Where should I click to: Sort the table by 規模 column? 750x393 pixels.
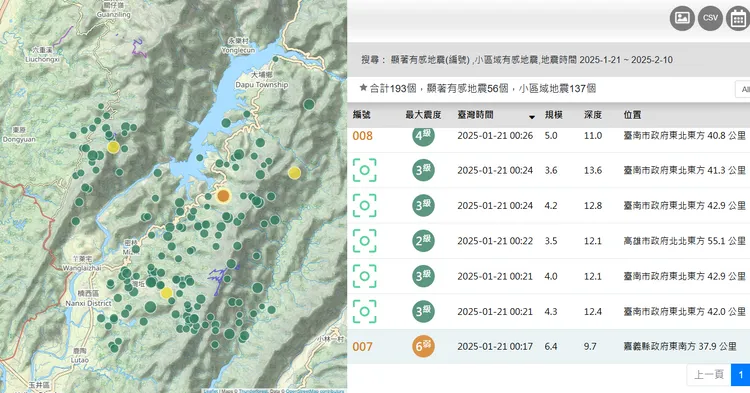click(554, 115)
